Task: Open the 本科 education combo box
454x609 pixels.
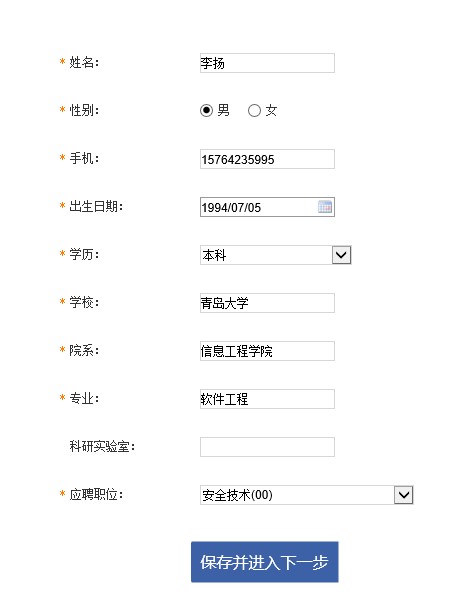Action: (x=275, y=255)
